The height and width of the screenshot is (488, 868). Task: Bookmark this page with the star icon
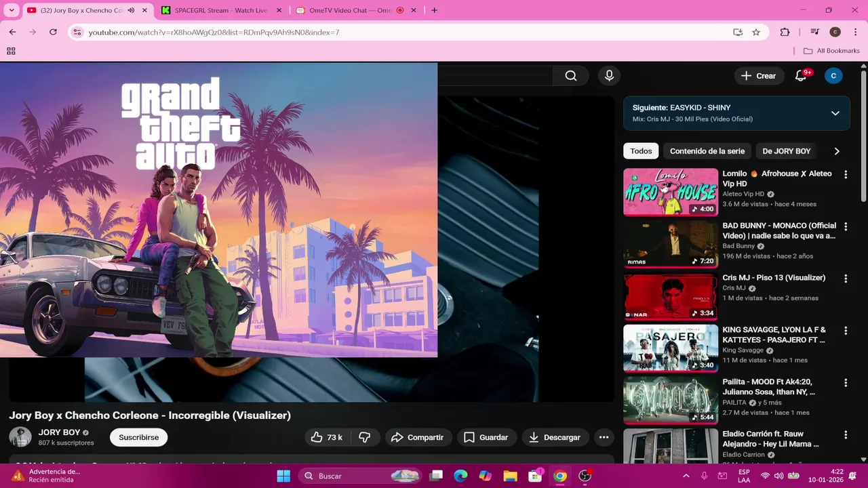(756, 32)
